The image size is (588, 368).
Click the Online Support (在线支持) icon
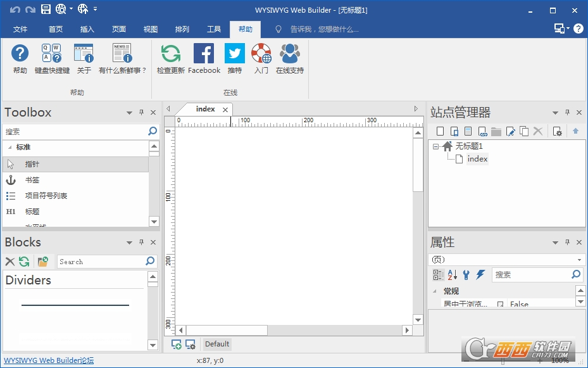pyautogui.click(x=290, y=54)
